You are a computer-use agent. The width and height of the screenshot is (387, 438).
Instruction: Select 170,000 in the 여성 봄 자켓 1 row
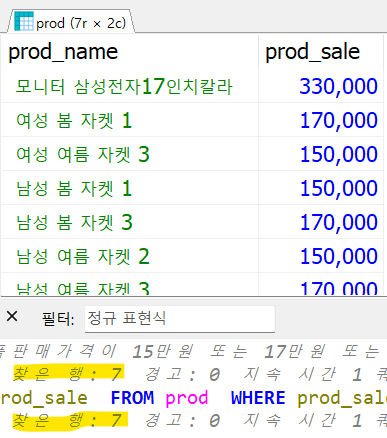(x=321, y=120)
